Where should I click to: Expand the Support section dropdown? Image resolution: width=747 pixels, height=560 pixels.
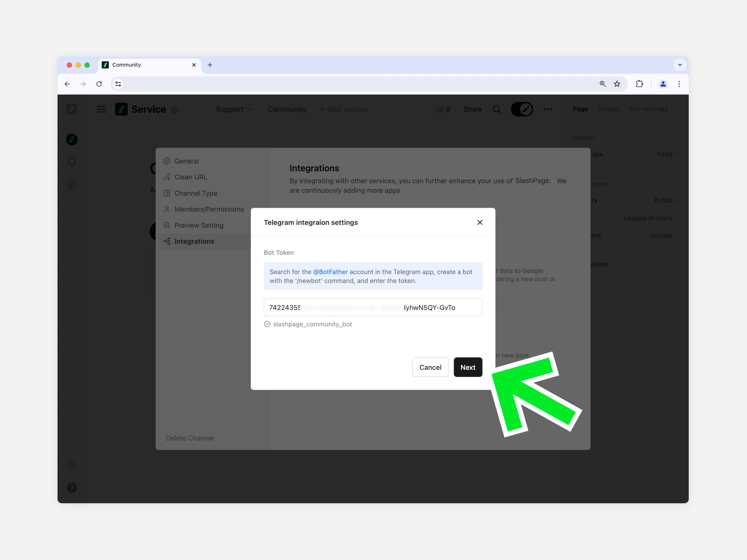(x=233, y=109)
